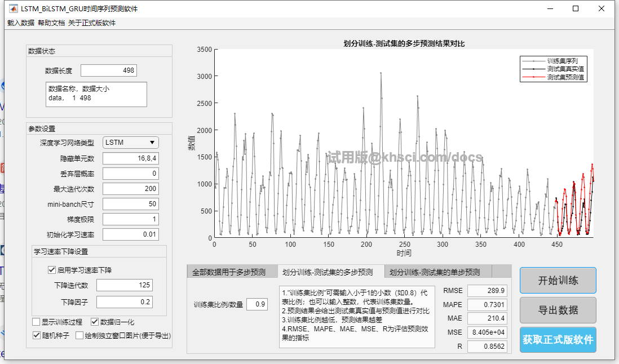
Task: Open the 帮助文档 menu
Action: (51, 23)
